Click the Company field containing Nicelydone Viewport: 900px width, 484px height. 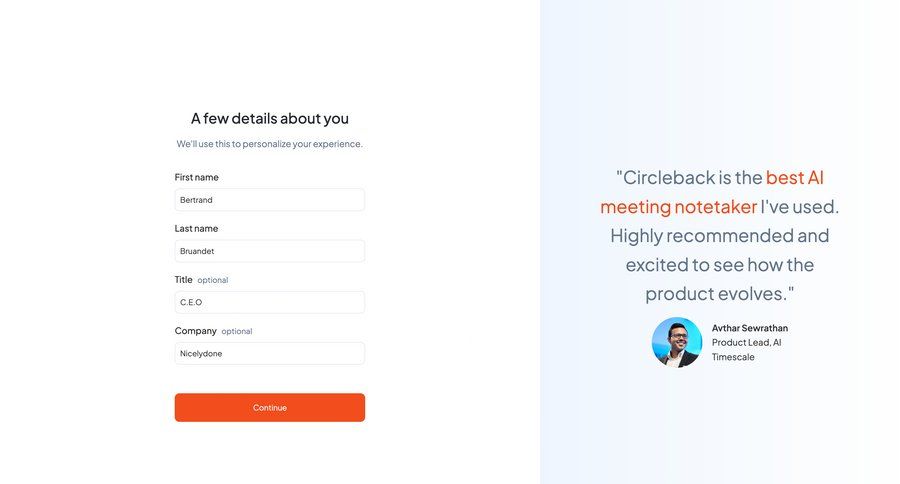pyautogui.click(x=269, y=353)
